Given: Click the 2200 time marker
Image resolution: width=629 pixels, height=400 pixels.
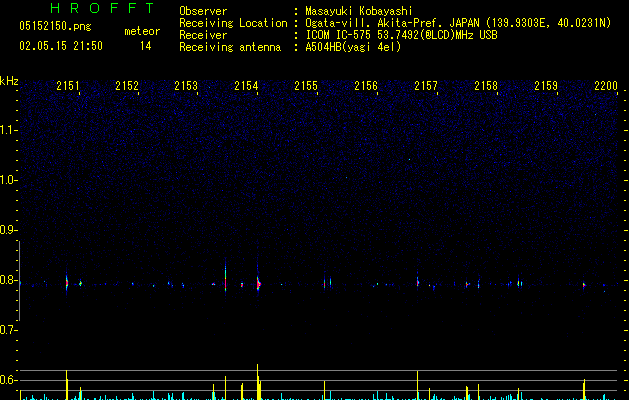Looking at the screenshot, I should [606, 85].
